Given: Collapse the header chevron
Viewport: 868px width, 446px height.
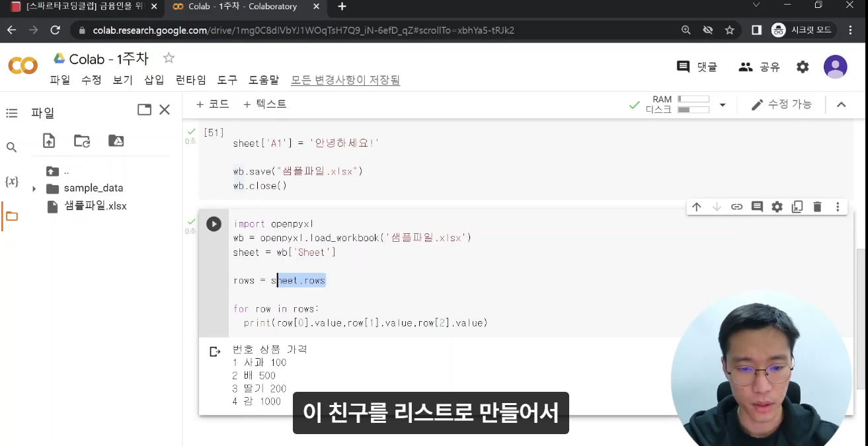Looking at the screenshot, I should 842,104.
